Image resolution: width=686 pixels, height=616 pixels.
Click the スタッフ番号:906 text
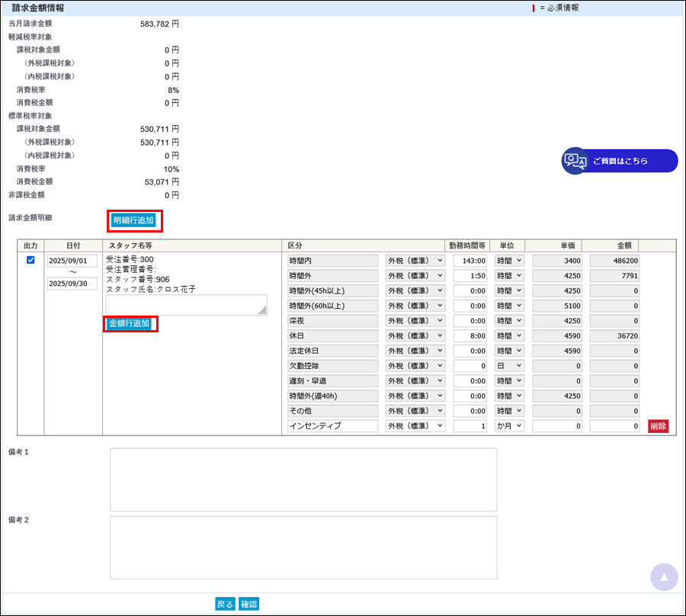point(138,279)
